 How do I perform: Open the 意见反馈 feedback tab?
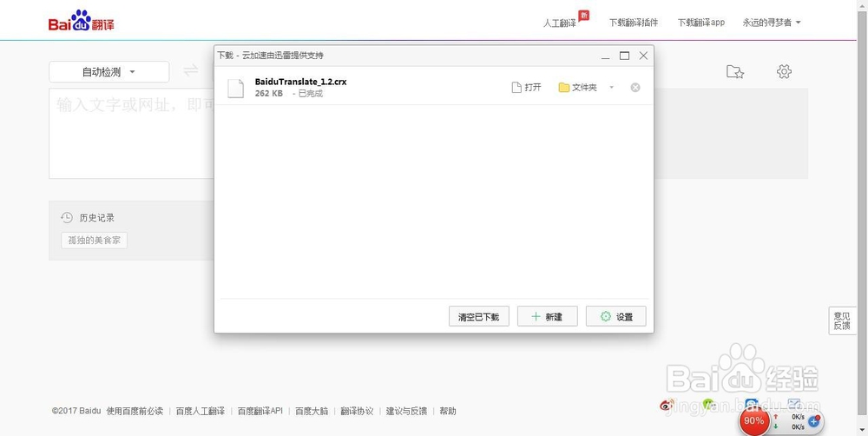coord(842,320)
